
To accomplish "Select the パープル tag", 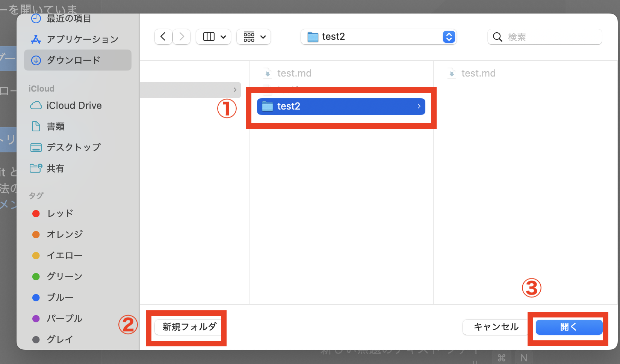I will (x=65, y=318).
